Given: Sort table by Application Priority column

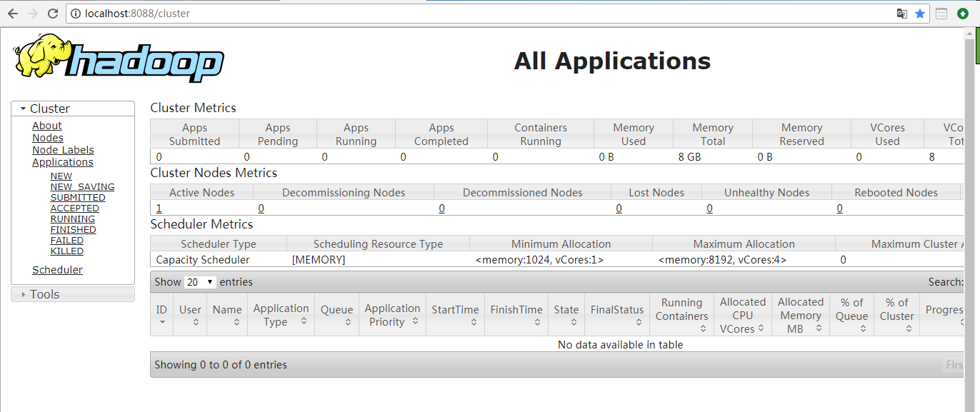Looking at the screenshot, I should tap(392, 315).
